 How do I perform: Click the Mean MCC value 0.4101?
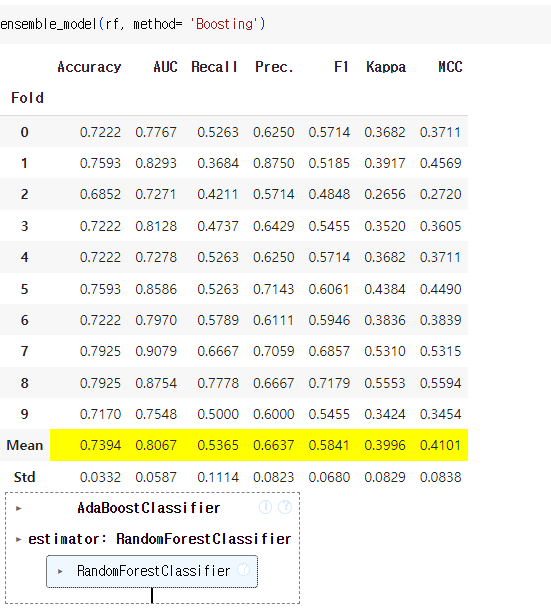441,445
